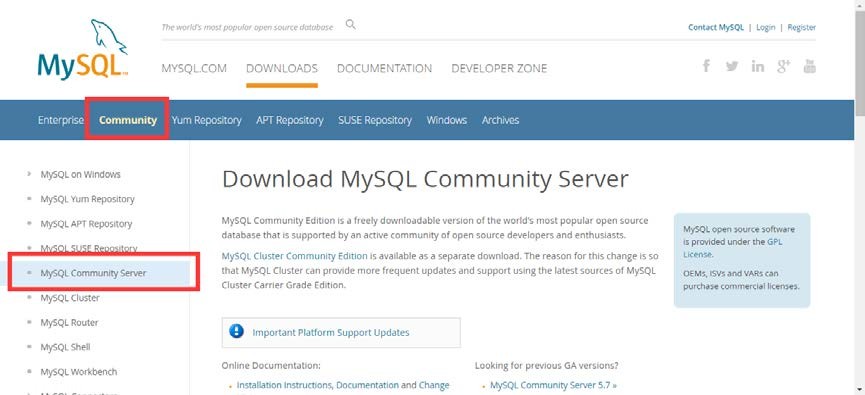865x395 pixels.
Task: Open MySQL Yum Repository sidebar item
Action: point(87,199)
